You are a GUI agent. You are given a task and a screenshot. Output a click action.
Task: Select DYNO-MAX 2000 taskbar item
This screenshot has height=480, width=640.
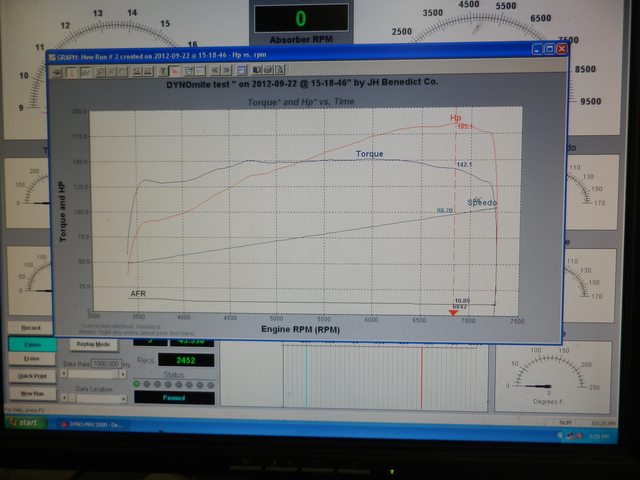tap(91, 424)
